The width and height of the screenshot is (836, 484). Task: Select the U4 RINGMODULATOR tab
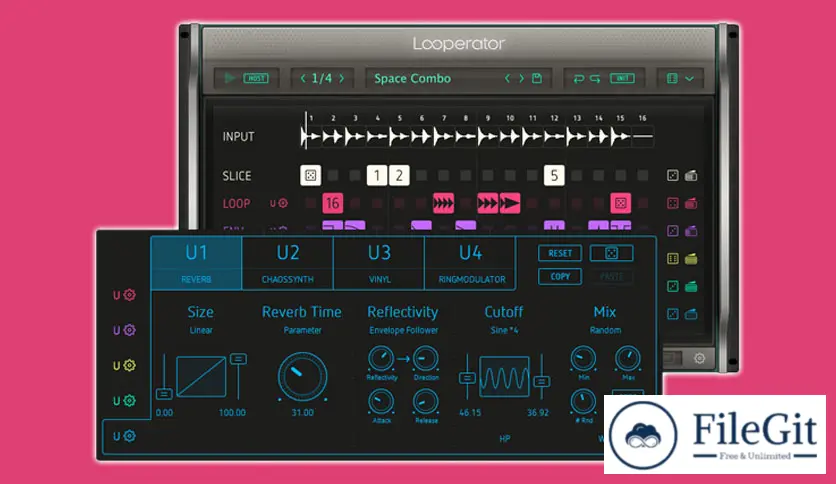pos(471,263)
